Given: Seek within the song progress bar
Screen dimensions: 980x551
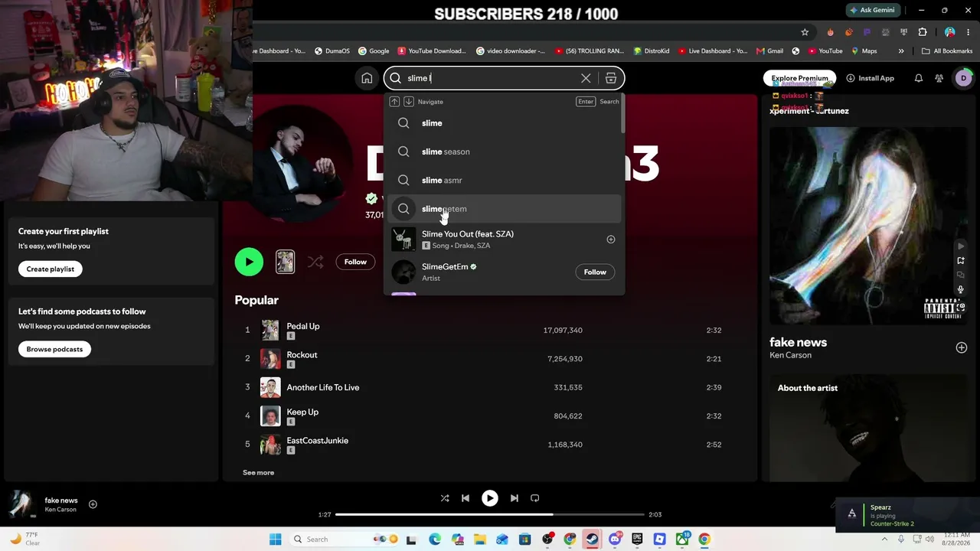Looking at the screenshot, I should [490, 514].
